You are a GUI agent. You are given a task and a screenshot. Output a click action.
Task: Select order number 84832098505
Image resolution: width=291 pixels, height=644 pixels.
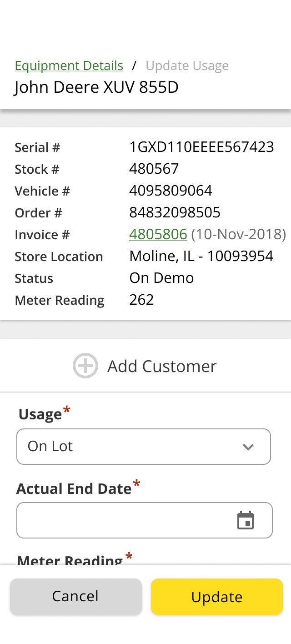pos(175,212)
